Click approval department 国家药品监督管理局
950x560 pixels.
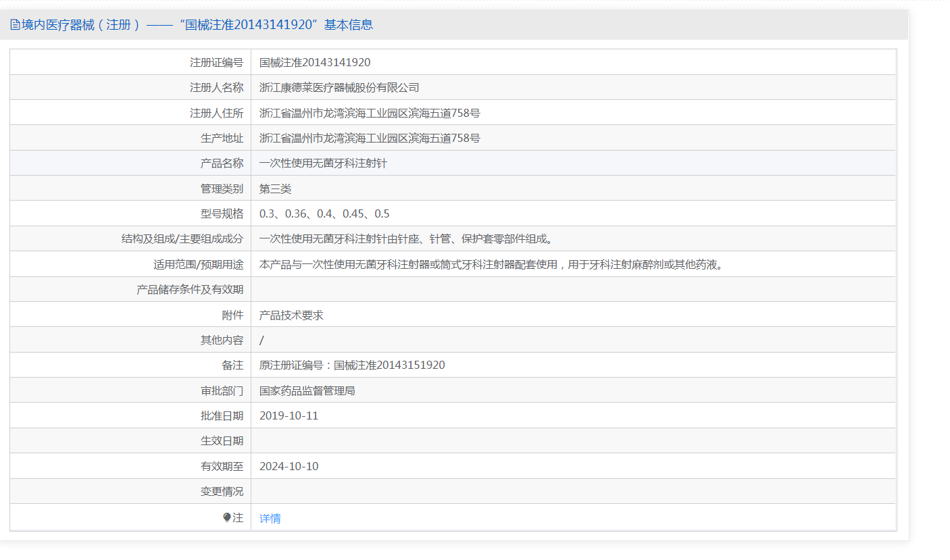(x=307, y=390)
